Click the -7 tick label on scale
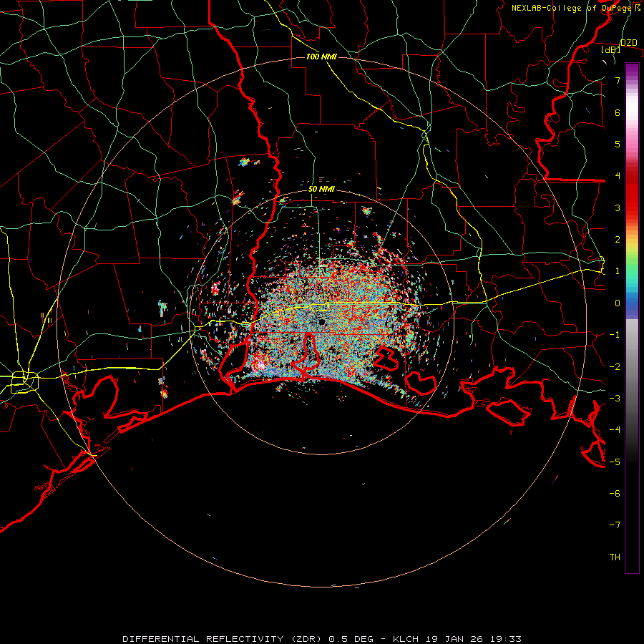The image size is (644, 644). tap(615, 525)
